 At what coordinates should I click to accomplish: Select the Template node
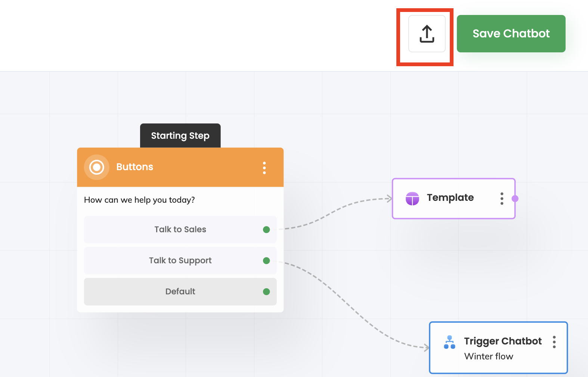coord(454,198)
